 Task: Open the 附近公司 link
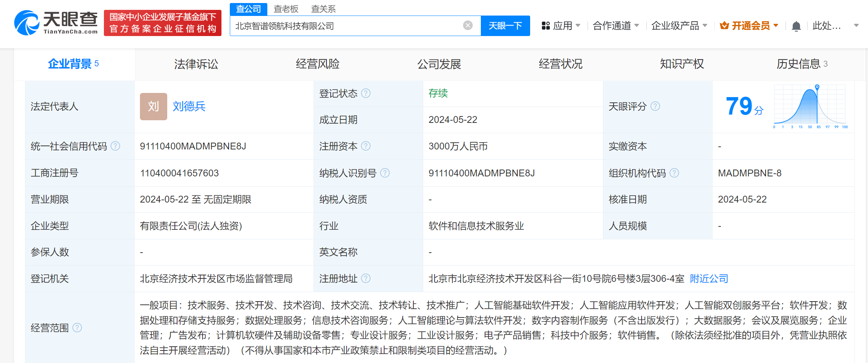coord(709,278)
